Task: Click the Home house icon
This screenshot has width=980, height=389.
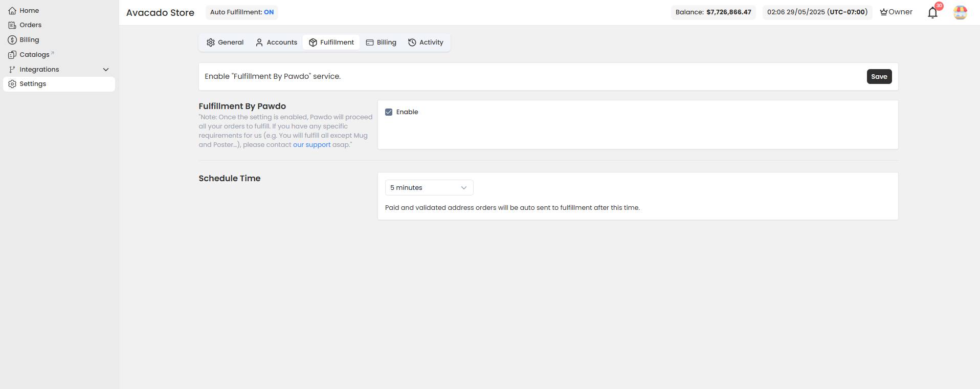Action: (12, 10)
